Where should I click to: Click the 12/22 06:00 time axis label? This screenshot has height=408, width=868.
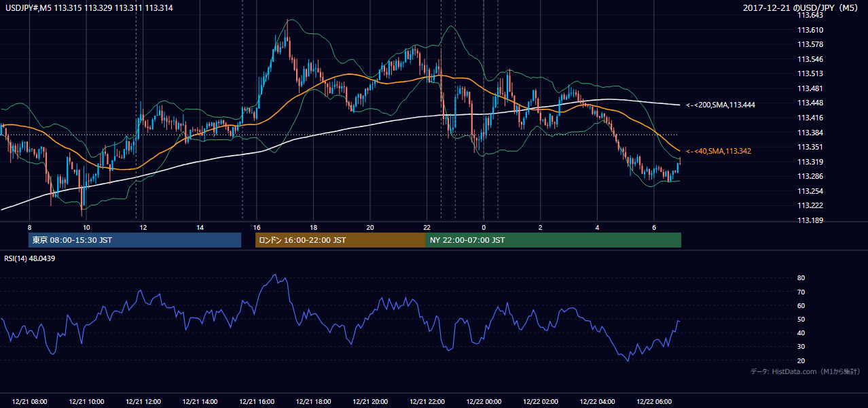coord(655,402)
